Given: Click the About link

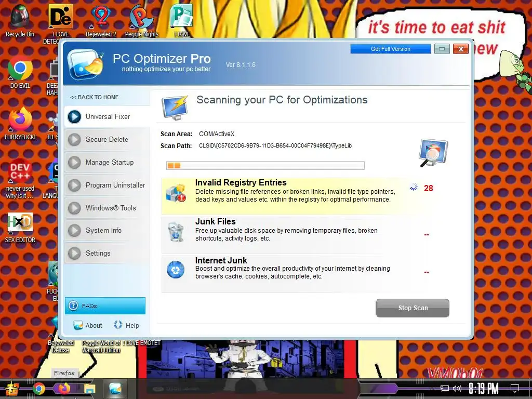Looking at the screenshot, I should (94, 325).
